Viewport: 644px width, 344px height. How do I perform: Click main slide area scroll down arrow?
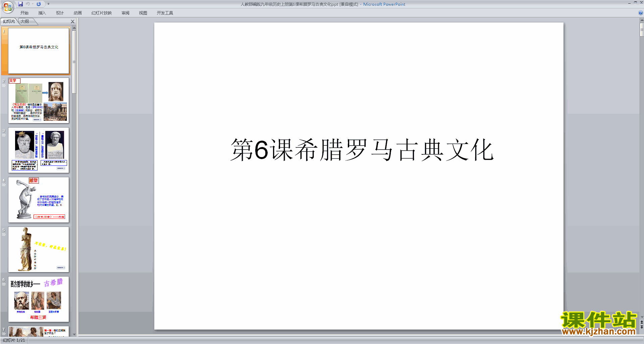tap(642, 317)
